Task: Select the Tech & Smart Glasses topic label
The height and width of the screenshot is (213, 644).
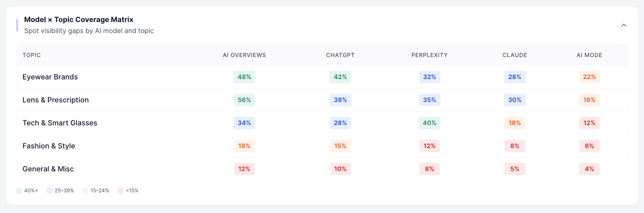Action: coord(60,123)
